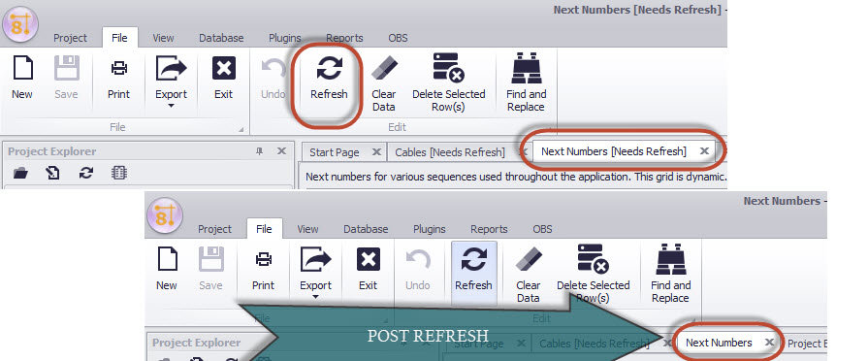
Task: Open Reports tab in lower ribbon
Action: click(x=489, y=229)
